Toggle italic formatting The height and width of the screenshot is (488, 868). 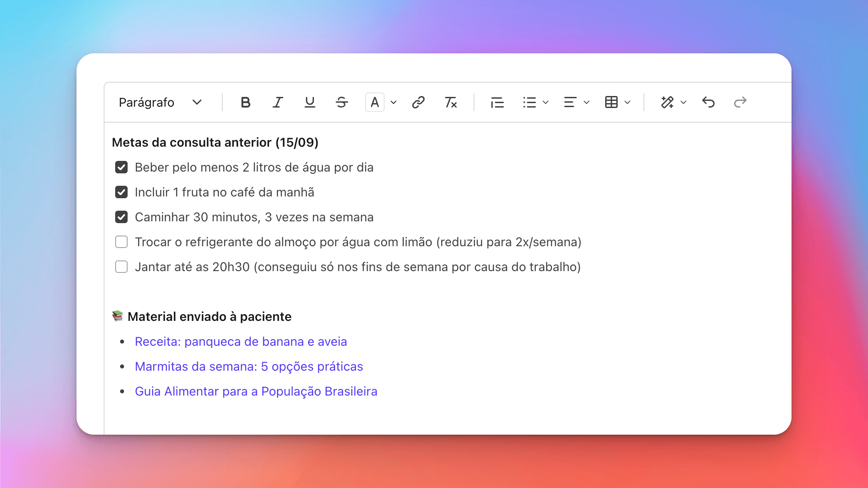(x=277, y=103)
